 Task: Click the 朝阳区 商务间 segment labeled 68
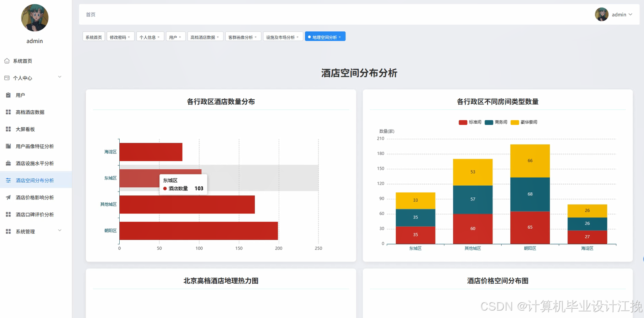(x=530, y=194)
